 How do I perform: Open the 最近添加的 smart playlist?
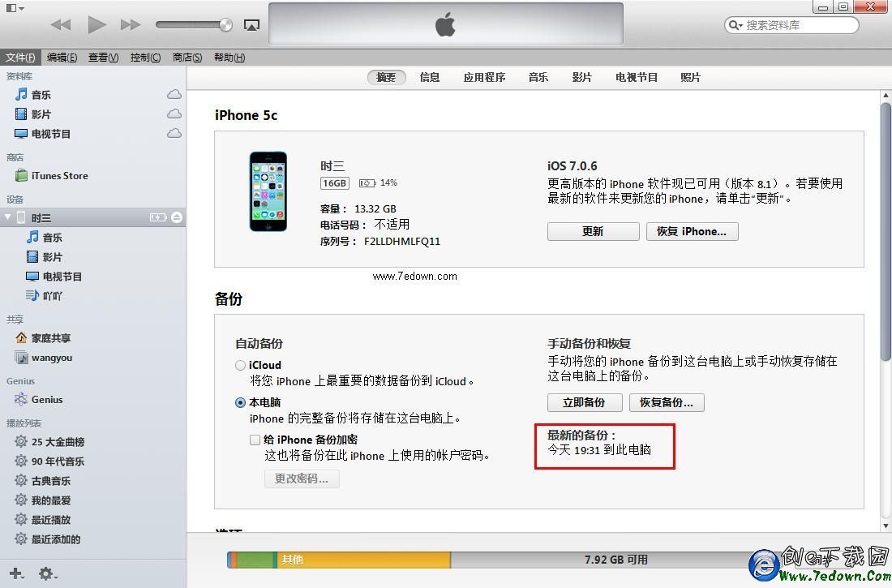[x=56, y=539]
